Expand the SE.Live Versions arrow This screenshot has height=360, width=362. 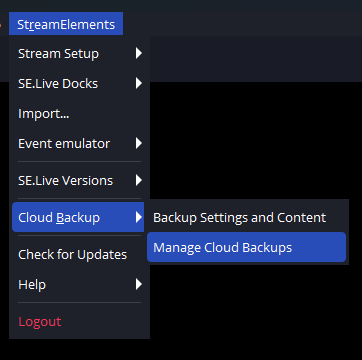click(x=139, y=180)
